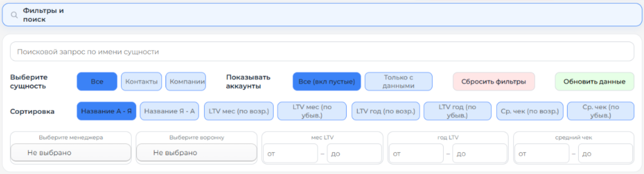644x174 pixels.
Task: Sort by 'Название А - Я'
Action: [107, 111]
